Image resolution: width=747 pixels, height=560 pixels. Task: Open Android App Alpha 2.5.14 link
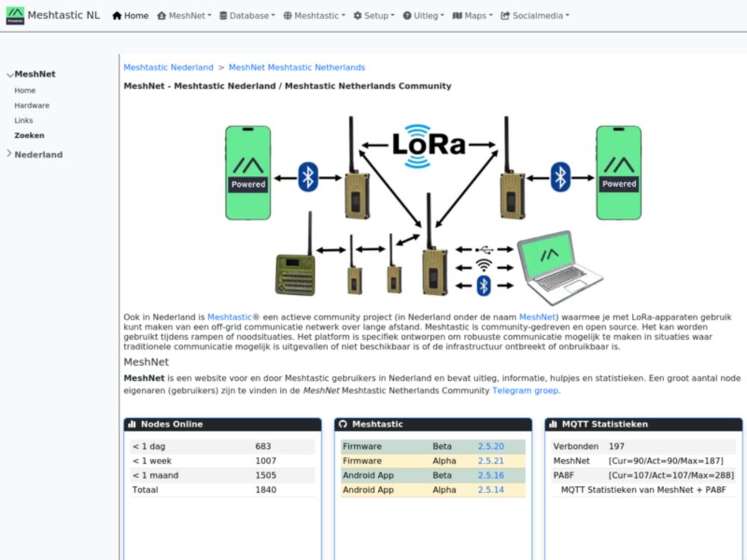click(491, 490)
